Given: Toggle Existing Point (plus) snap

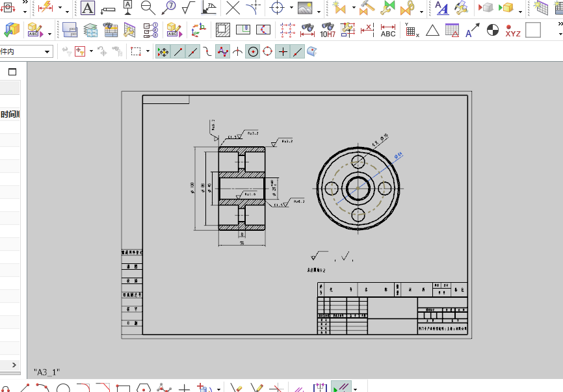Looking at the screenshot, I should pos(283,52).
